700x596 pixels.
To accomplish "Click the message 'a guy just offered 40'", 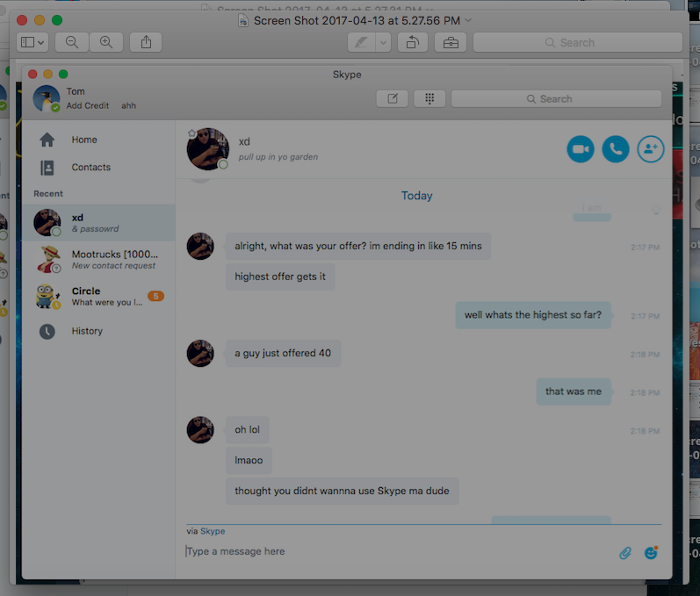I will pos(283,354).
